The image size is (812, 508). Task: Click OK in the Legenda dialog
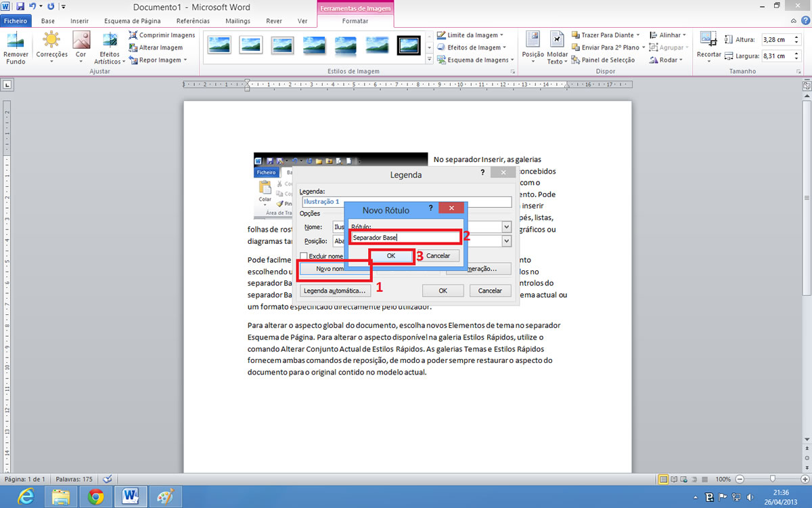(443, 291)
